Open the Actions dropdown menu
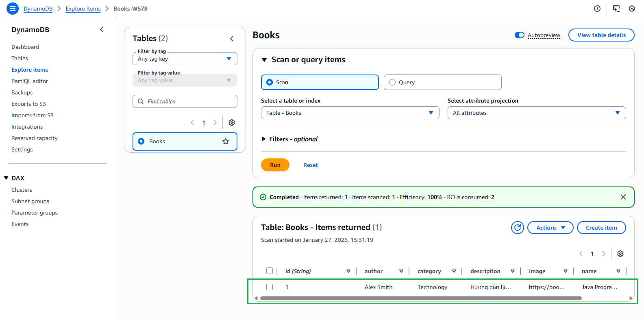Image resolution: width=644 pixels, height=320 pixels. click(550, 228)
